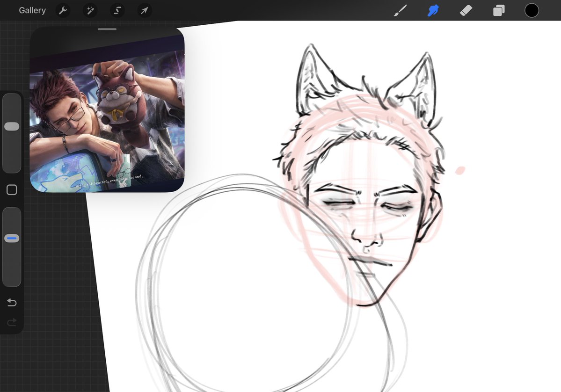The width and height of the screenshot is (561, 392).
Task: Open the Actions wrench menu
Action: point(63,10)
